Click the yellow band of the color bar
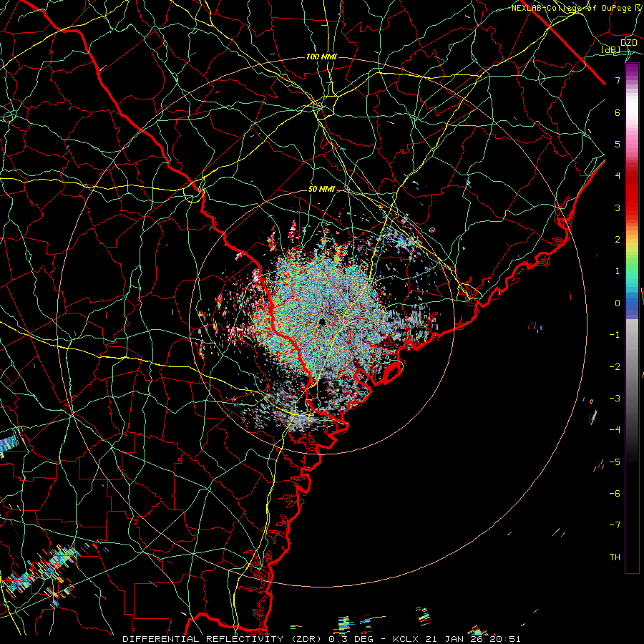 click(x=632, y=246)
